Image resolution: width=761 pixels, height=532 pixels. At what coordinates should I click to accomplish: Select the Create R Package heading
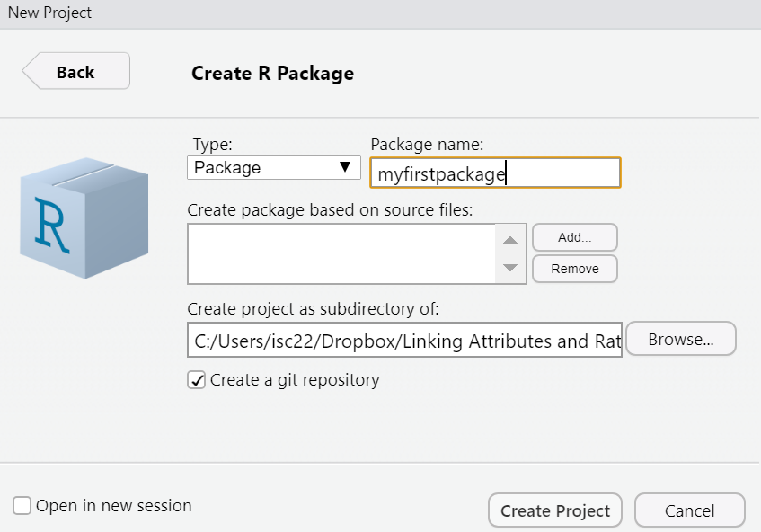coord(272,73)
